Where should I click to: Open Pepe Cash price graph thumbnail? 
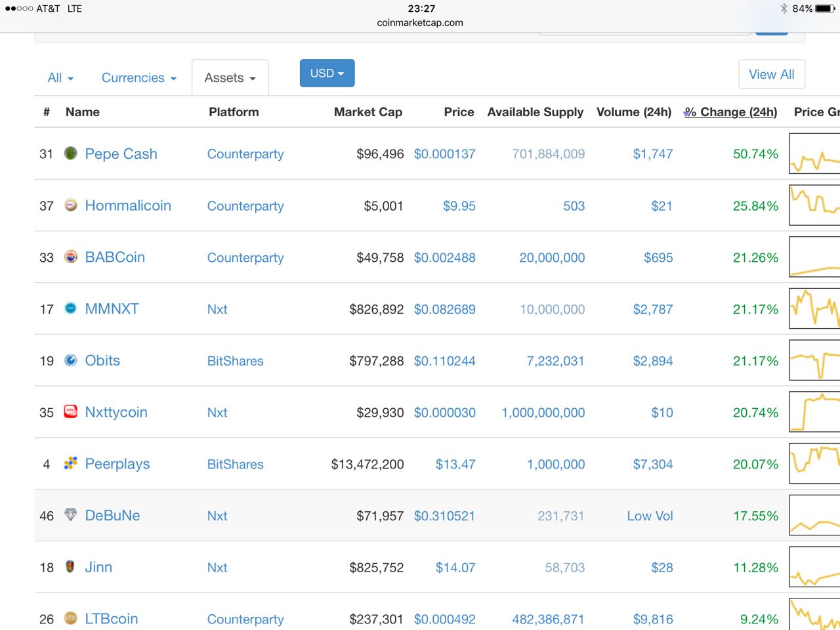[x=814, y=154]
